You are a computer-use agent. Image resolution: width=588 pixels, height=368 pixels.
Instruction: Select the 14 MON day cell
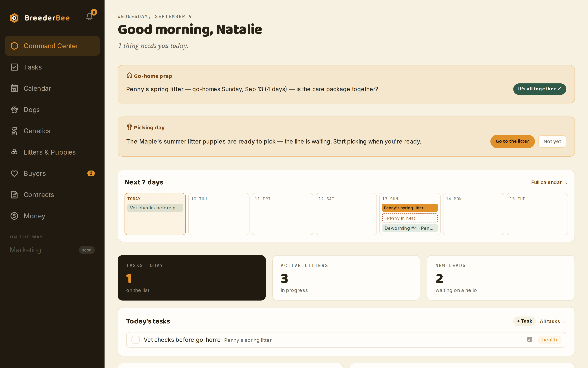[x=473, y=214]
